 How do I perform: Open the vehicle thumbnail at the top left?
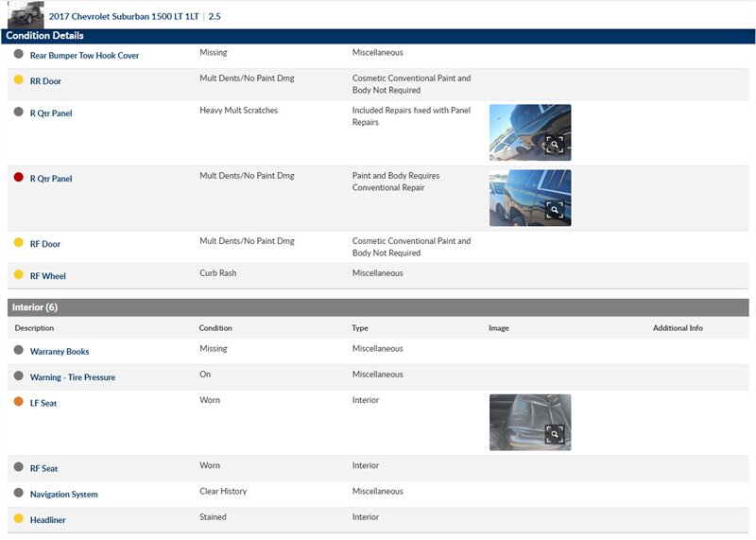(26, 15)
